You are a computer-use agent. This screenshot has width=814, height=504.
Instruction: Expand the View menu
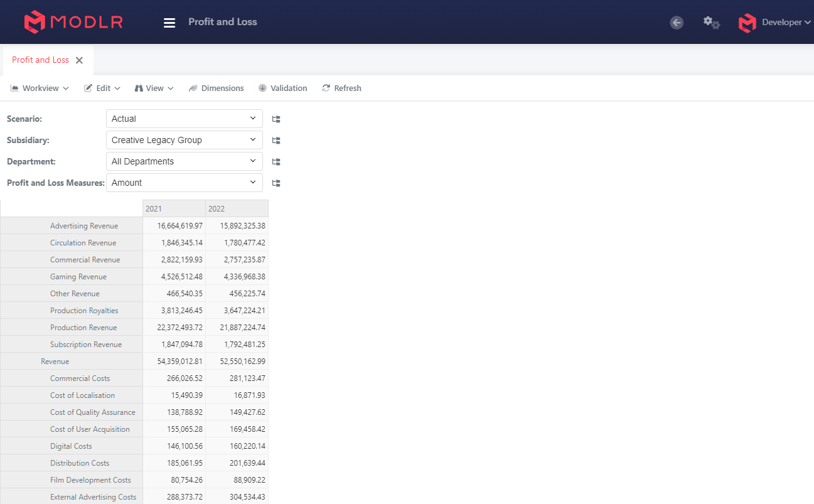pyautogui.click(x=153, y=88)
